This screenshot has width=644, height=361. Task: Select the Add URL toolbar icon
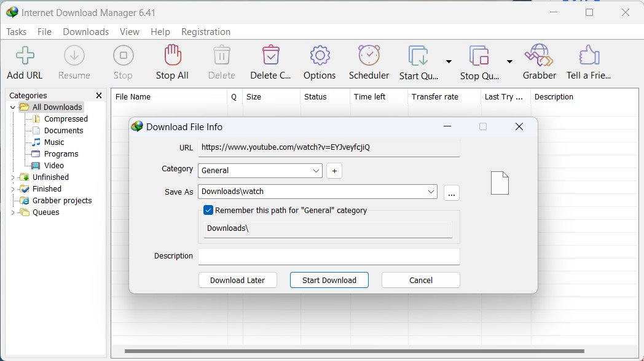[25, 61]
